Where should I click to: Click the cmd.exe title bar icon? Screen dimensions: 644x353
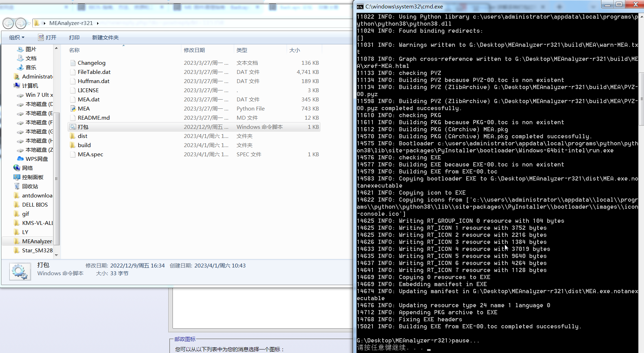[x=360, y=6]
